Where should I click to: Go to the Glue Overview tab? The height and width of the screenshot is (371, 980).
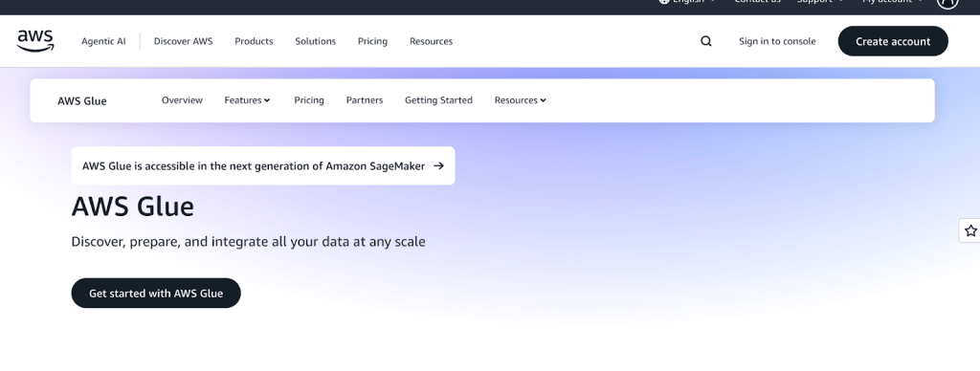182,100
